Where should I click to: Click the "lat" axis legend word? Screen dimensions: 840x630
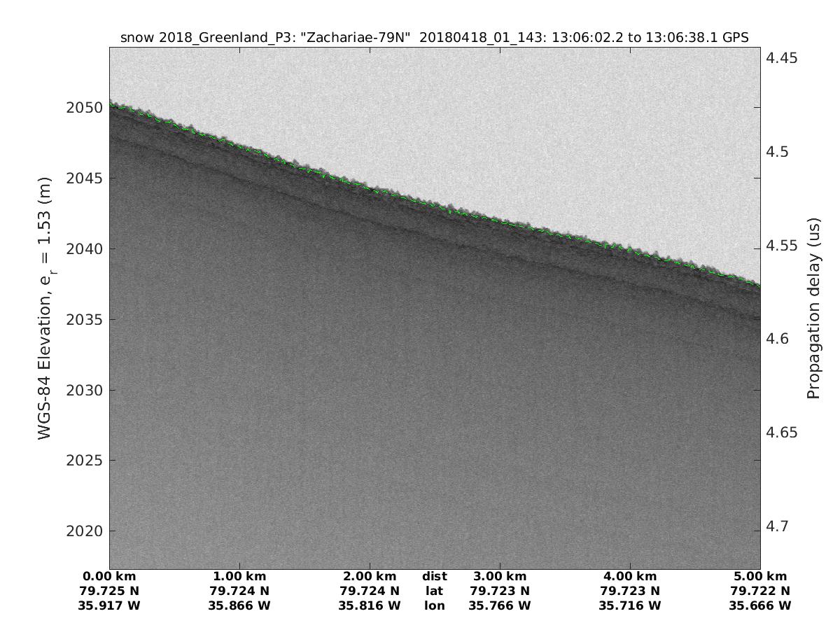pyautogui.click(x=435, y=591)
